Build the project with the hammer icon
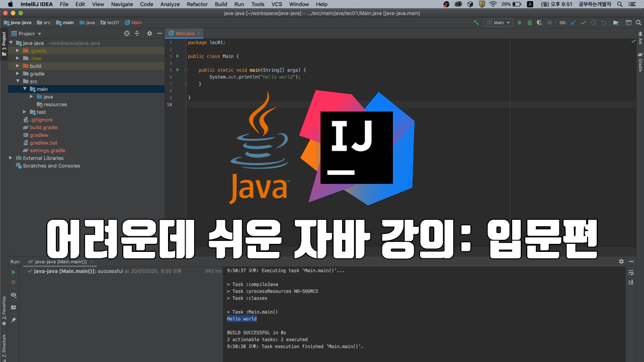The height and width of the screenshot is (362, 644). click(476, 23)
